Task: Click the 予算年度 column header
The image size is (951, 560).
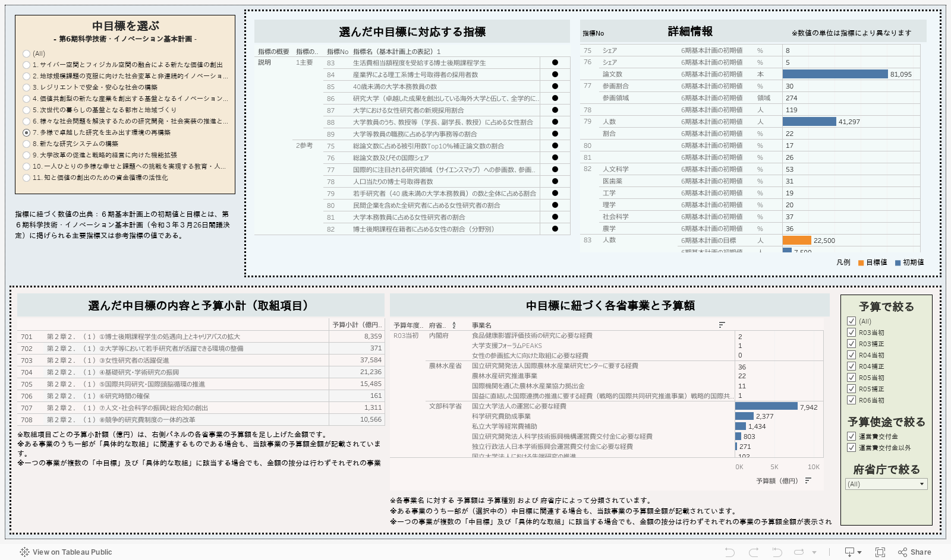Action: coord(408,325)
